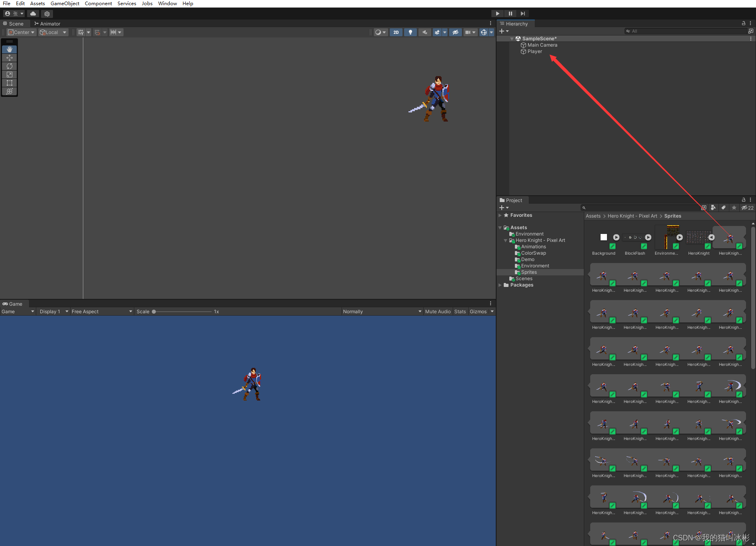Collapse Hero Knight - Pixel Art folder
The width and height of the screenshot is (756, 546).
pos(506,240)
